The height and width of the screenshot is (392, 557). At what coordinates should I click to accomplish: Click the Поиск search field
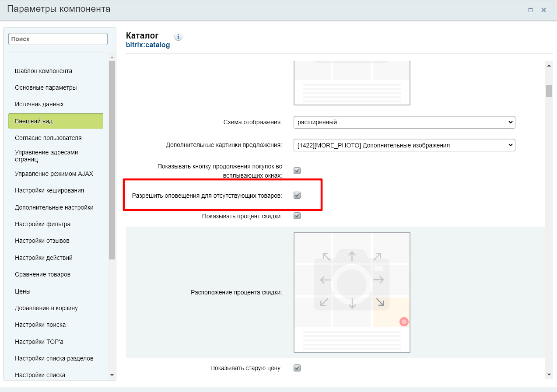click(x=58, y=39)
